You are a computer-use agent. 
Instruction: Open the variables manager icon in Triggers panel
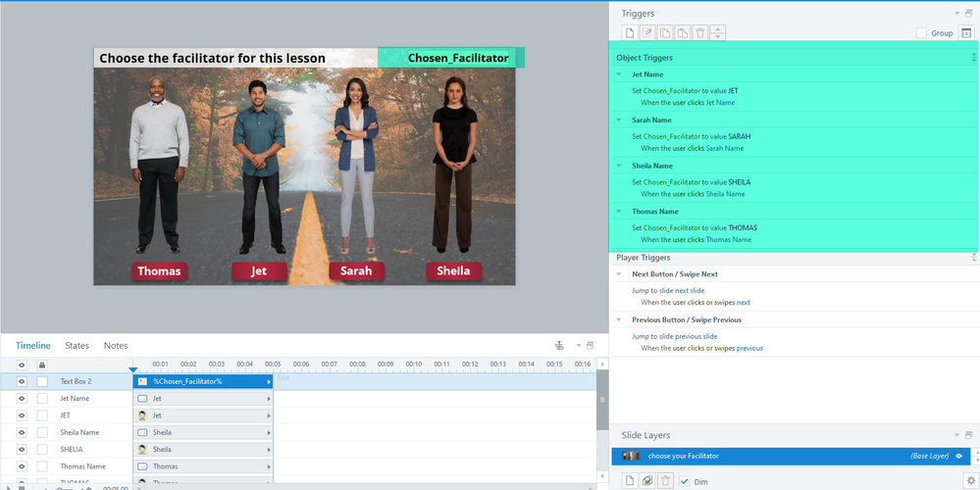pos(966,32)
